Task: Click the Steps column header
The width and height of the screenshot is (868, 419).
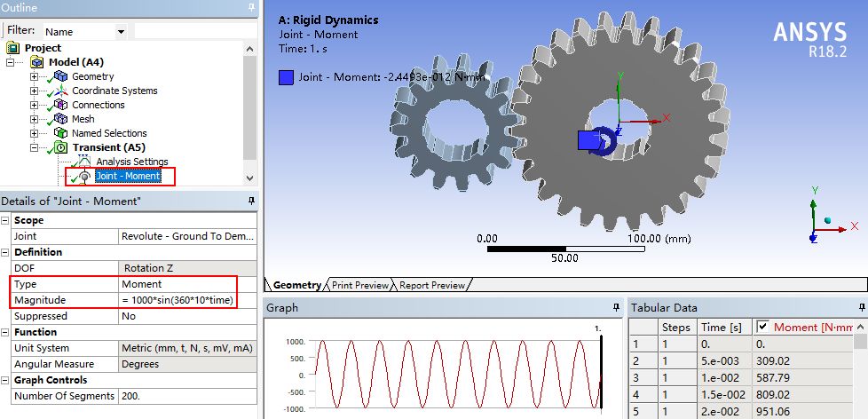Action: pyautogui.click(x=675, y=327)
